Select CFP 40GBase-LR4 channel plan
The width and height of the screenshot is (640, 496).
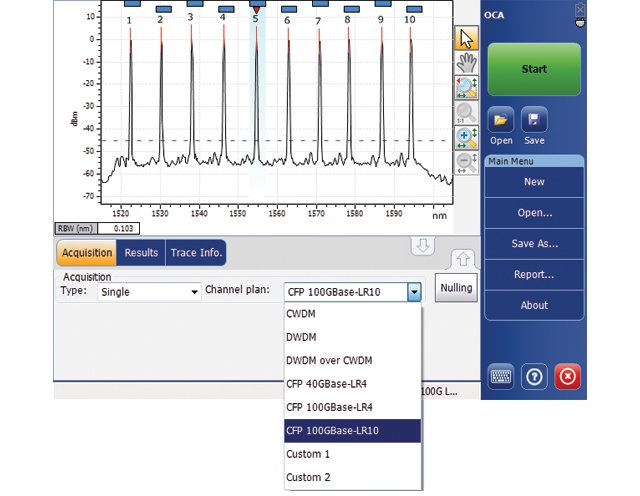coord(327,383)
